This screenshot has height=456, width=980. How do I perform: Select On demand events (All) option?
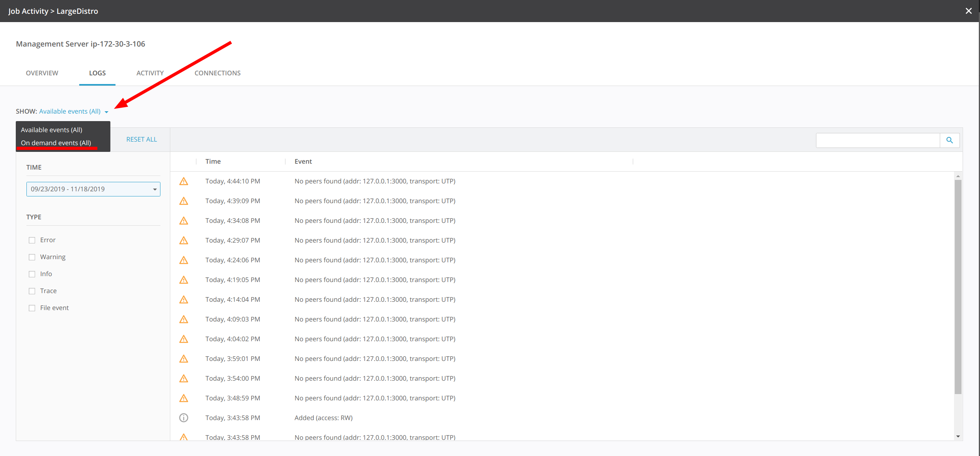56,143
